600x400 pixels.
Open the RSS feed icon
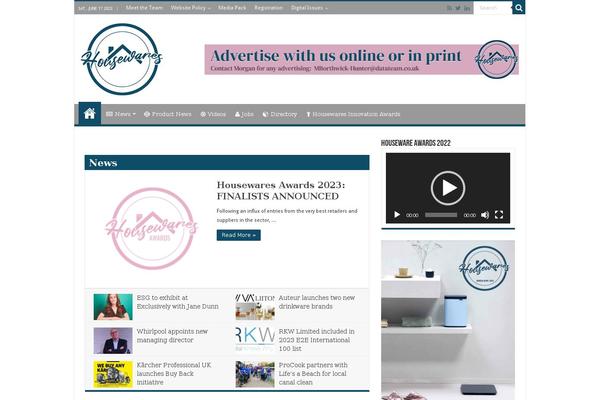coord(449,8)
